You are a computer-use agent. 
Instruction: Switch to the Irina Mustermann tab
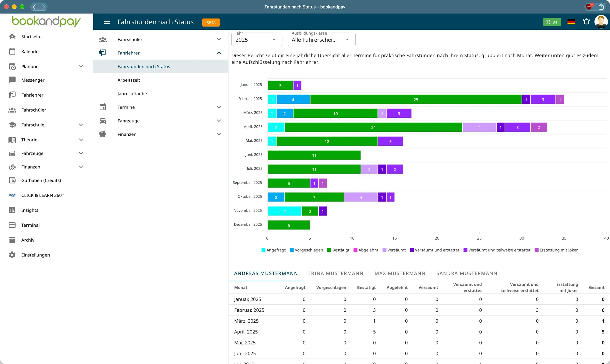(336, 273)
